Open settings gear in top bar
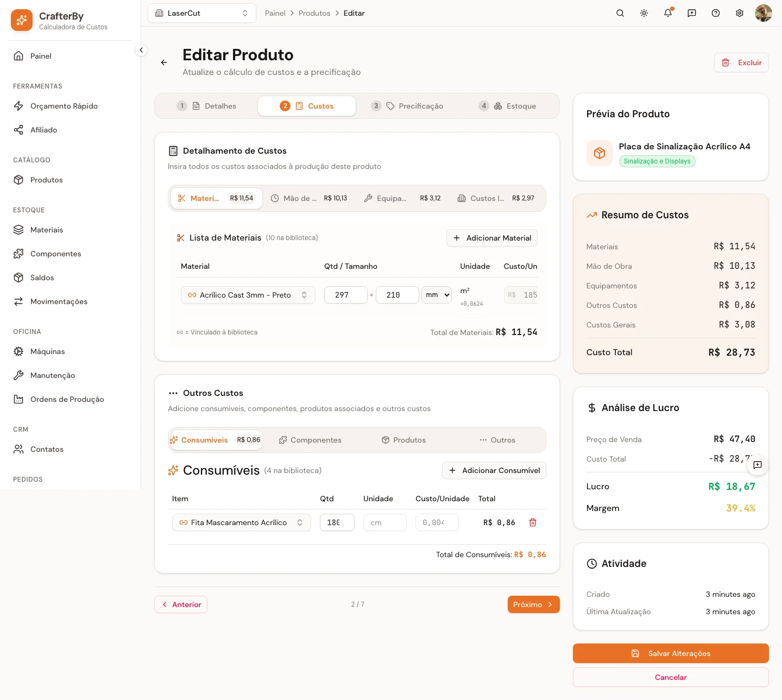This screenshot has width=782, height=700. click(x=740, y=13)
